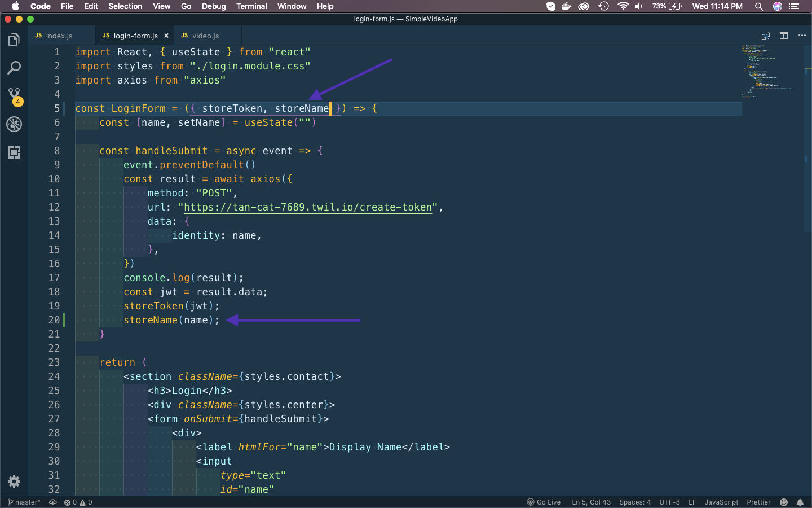The image size is (812, 508).
Task: Click the <h3>Login</h3> line
Action: (x=189, y=391)
